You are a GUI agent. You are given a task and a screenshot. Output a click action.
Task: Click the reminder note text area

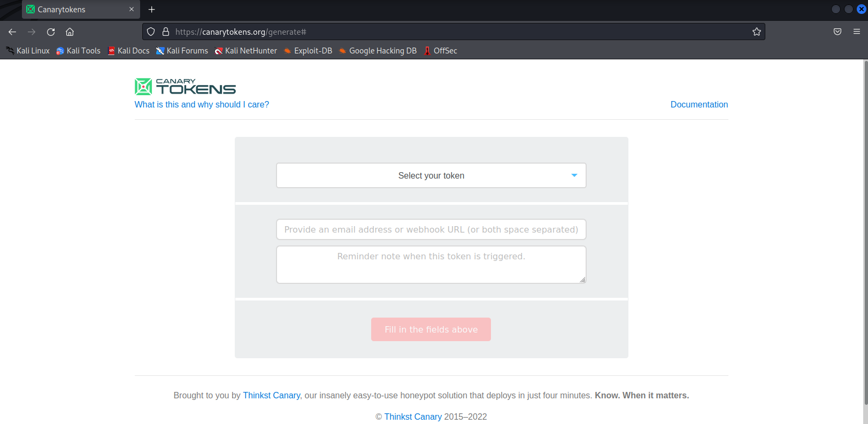431,265
